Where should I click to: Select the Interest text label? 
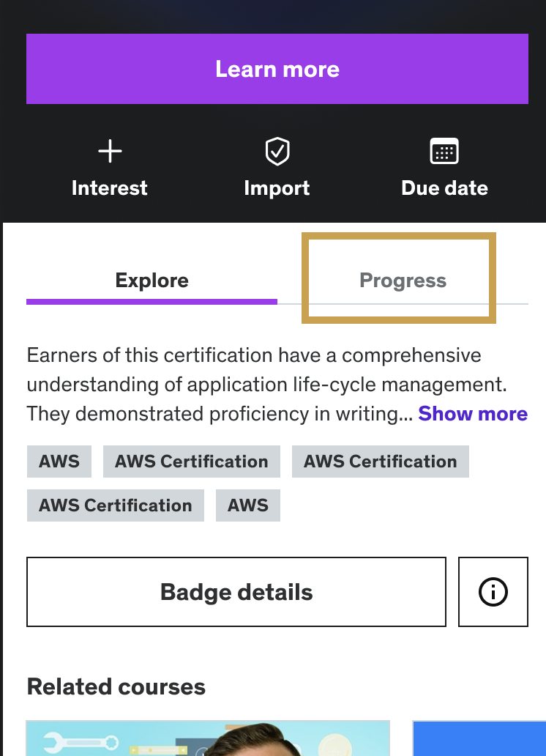(x=110, y=188)
